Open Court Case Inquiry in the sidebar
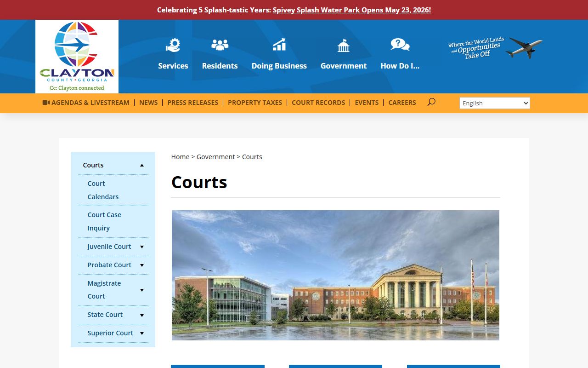This screenshot has width=588, height=368. click(104, 221)
